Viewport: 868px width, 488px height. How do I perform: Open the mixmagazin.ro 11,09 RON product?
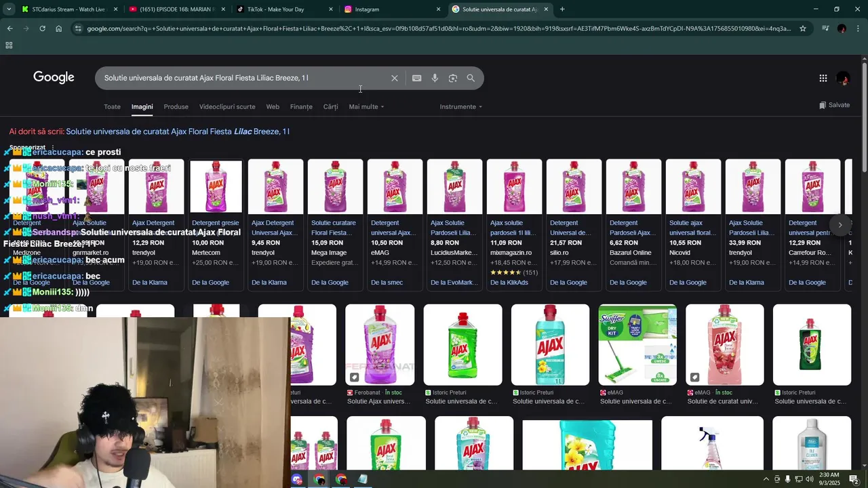[x=514, y=224]
